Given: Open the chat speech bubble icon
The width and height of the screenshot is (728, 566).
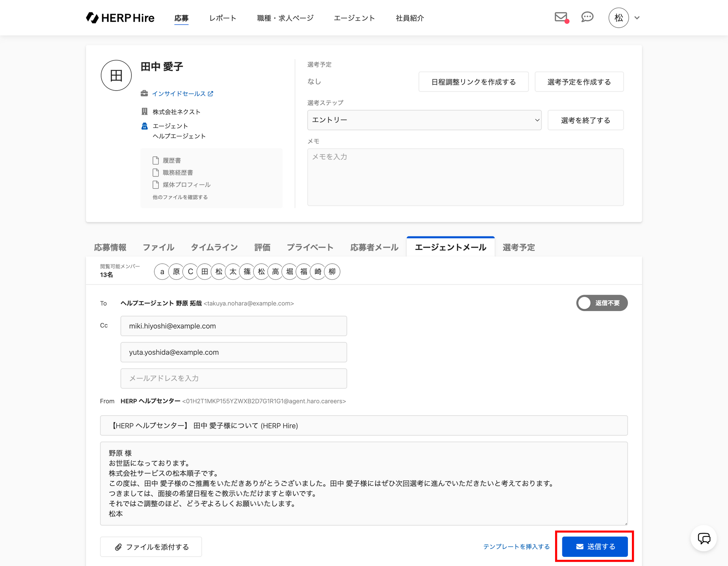Looking at the screenshot, I should tap(587, 17).
